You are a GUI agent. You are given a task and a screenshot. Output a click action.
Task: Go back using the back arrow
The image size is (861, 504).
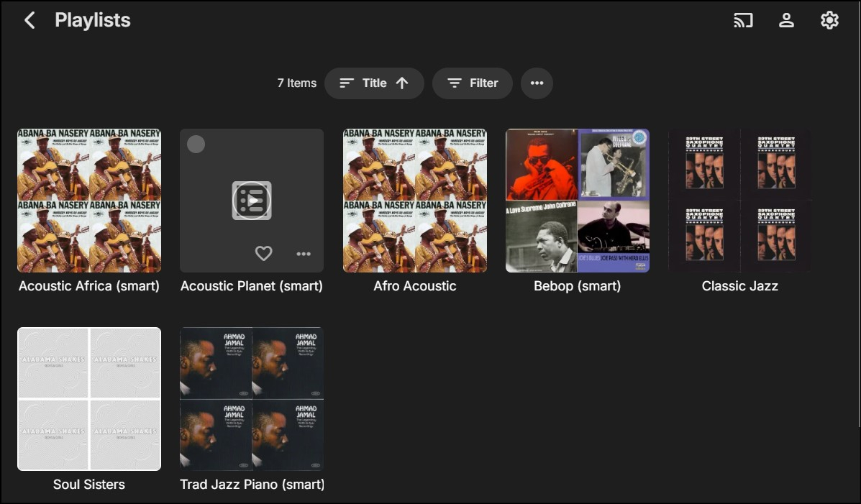pyautogui.click(x=29, y=20)
